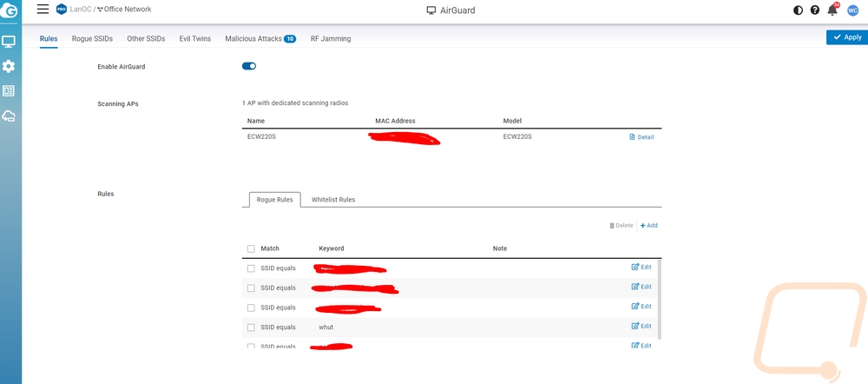Open notifications bell icon
The width and height of the screenshot is (868, 384).
(832, 10)
